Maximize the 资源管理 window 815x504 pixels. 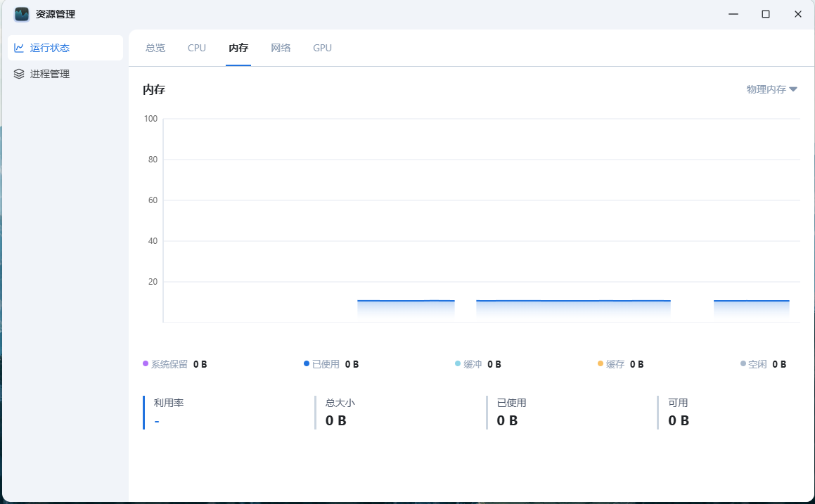[x=766, y=14]
